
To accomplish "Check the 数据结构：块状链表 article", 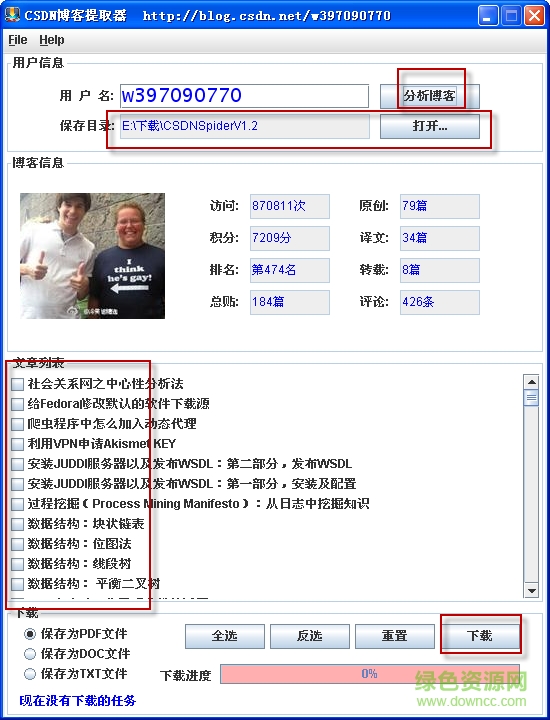I will [x=17, y=524].
